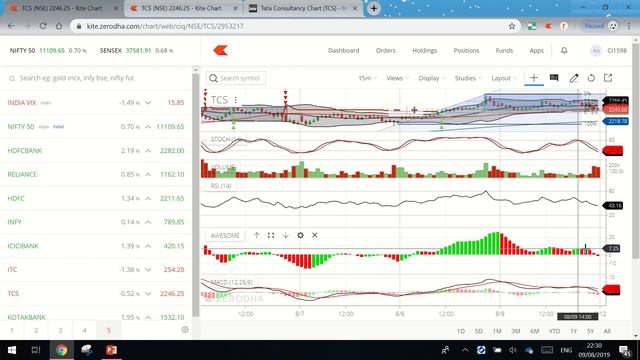Open the 15m interval dropdown
The height and width of the screenshot is (360, 640).
coord(367,78)
